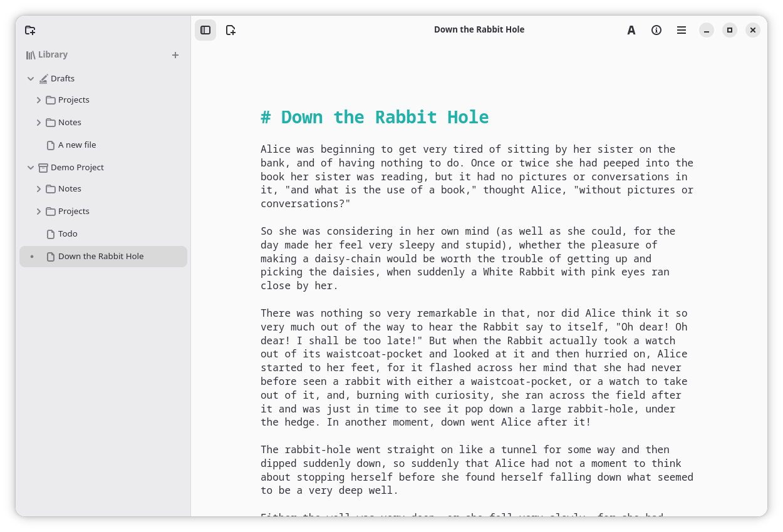Expand the Notes folder in Demo Project

click(x=39, y=188)
